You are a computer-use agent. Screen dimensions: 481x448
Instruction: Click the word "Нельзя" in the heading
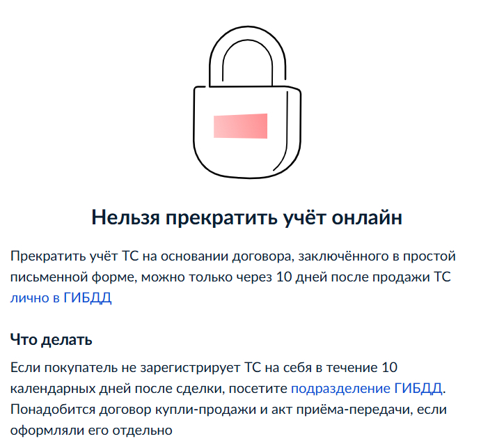(125, 217)
